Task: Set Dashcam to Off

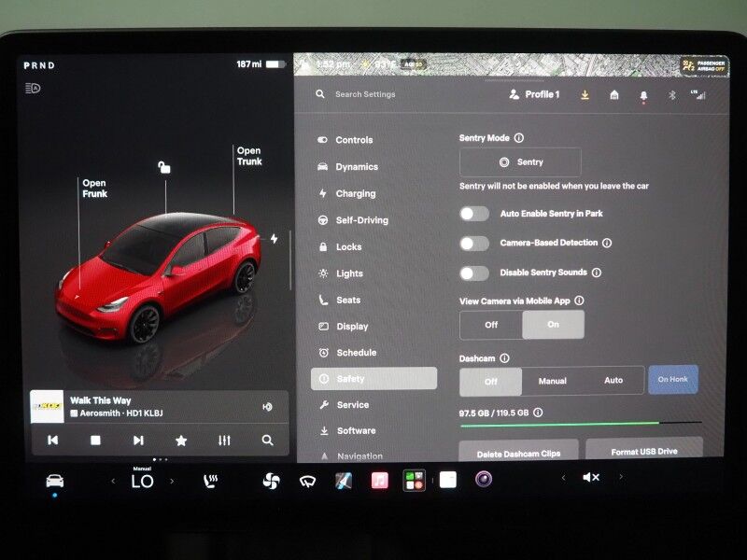Action: click(x=491, y=382)
